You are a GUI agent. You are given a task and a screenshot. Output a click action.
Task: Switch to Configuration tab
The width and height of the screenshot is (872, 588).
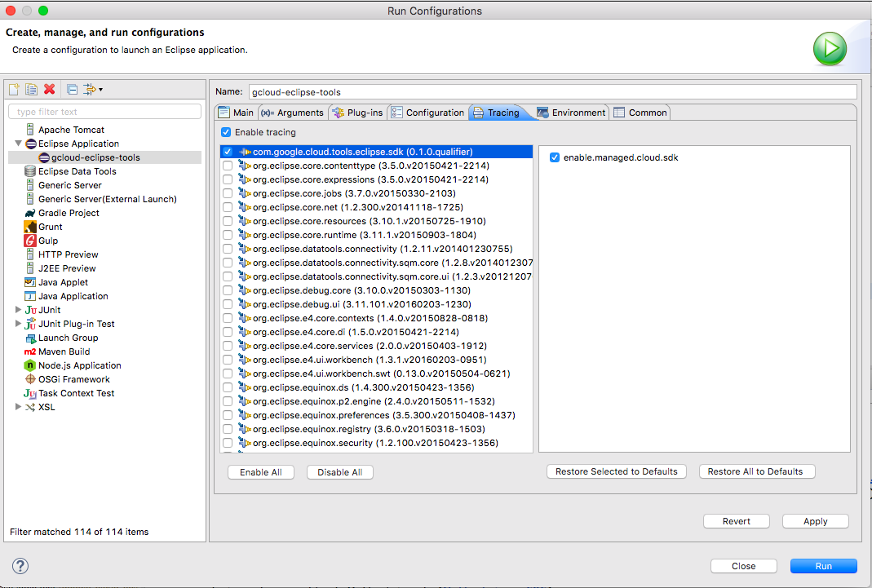click(x=427, y=113)
